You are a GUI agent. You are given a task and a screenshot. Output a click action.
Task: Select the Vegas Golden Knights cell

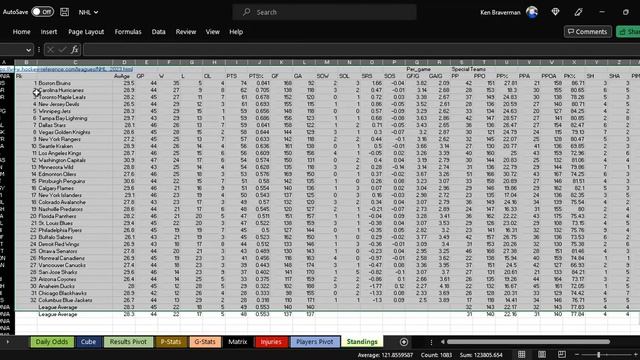click(75, 132)
